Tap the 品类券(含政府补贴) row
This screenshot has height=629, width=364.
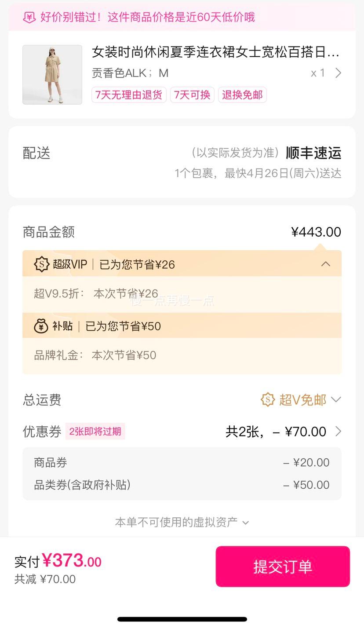click(182, 485)
